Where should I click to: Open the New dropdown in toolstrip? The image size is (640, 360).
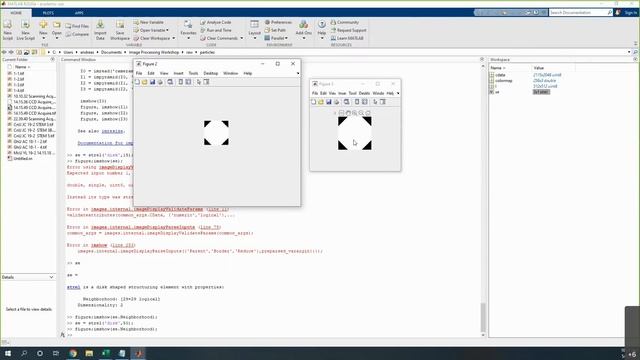pos(43,31)
